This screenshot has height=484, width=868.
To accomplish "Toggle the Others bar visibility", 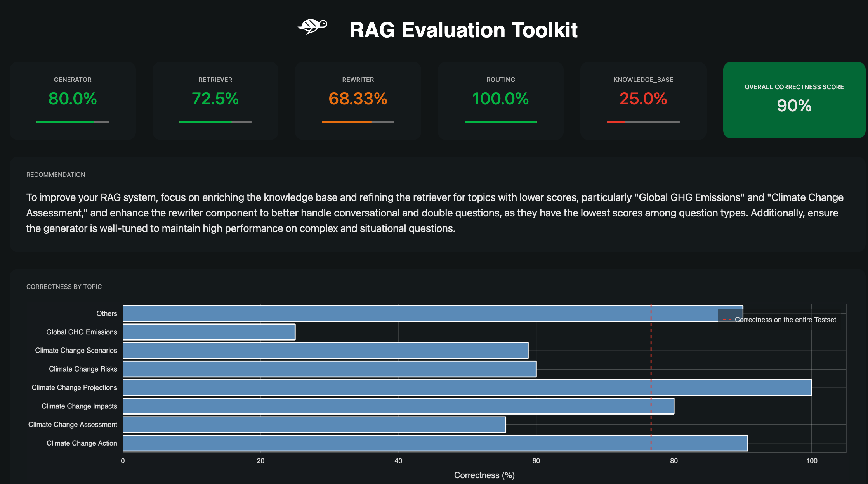I will coord(427,313).
